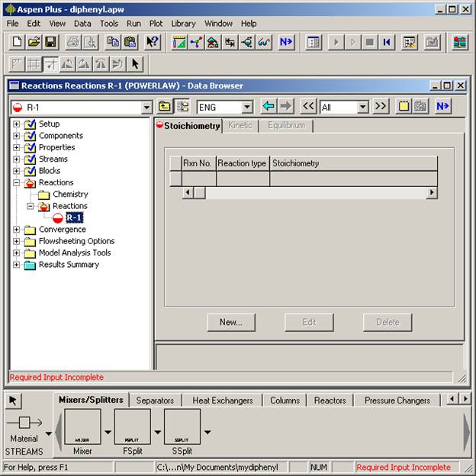
Task: Click the What's This help icon
Action: click(153, 43)
